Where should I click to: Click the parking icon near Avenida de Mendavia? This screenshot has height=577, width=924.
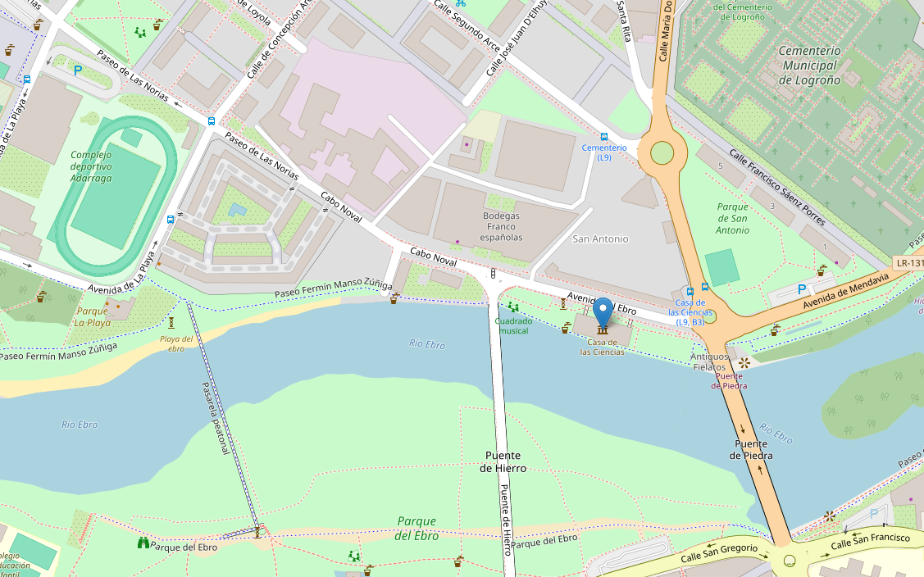coord(802,289)
